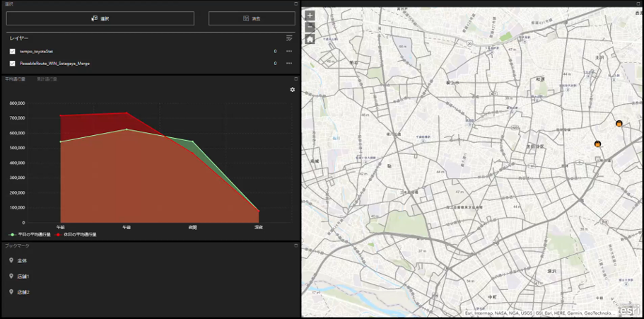Click the 800,000 y-axis value
The image size is (644, 319).
[17, 103]
